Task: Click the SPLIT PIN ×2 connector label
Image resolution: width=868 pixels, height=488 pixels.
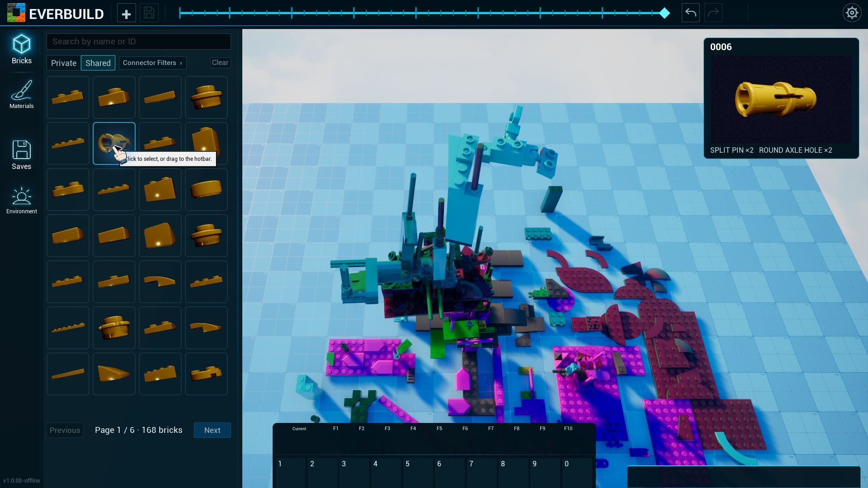Action: [731, 150]
